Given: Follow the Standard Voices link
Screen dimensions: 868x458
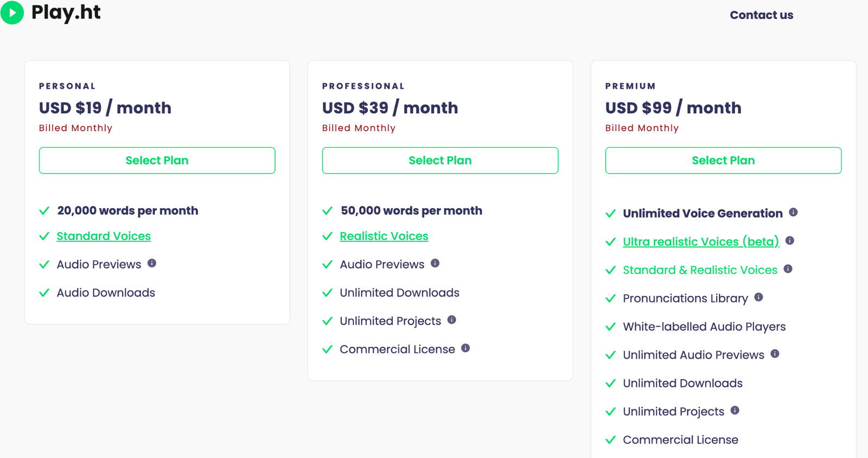Looking at the screenshot, I should click(x=104, y=236).
